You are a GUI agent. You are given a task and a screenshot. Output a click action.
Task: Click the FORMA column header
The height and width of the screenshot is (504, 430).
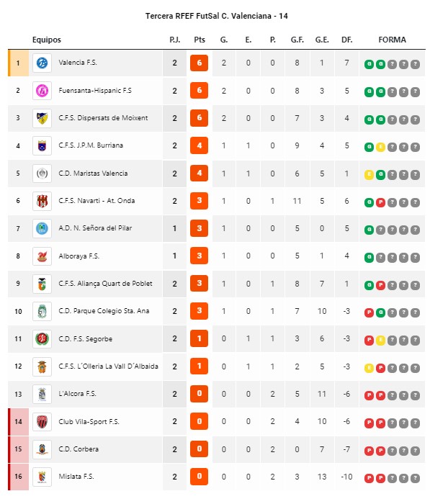(392, 40)
